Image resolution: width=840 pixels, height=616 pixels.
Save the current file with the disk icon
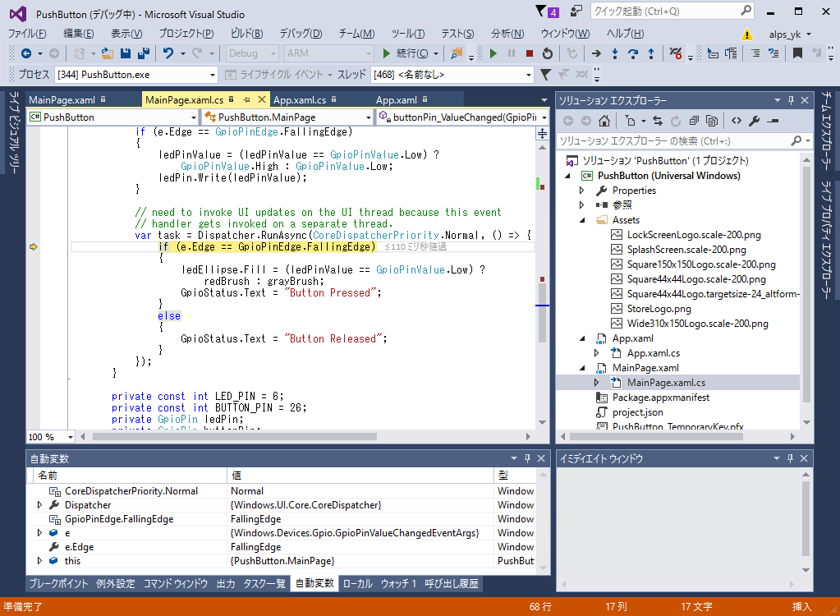pos(126,53)
